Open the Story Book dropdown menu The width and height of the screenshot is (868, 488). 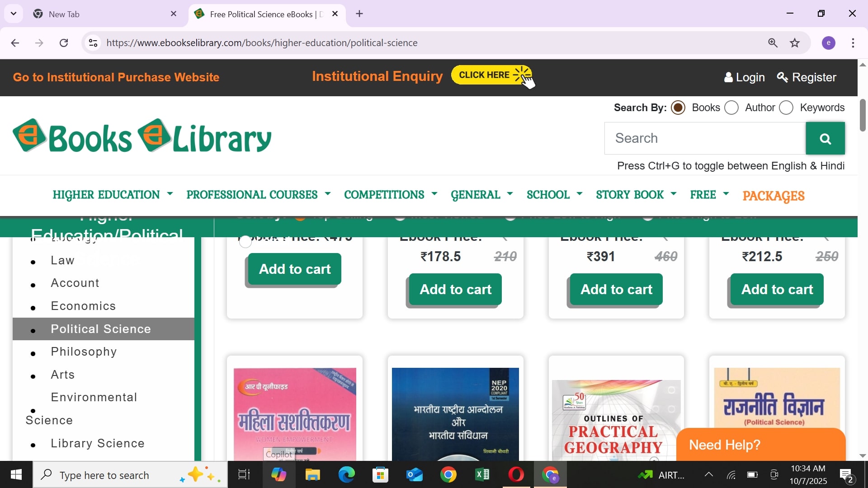(636, 195)
